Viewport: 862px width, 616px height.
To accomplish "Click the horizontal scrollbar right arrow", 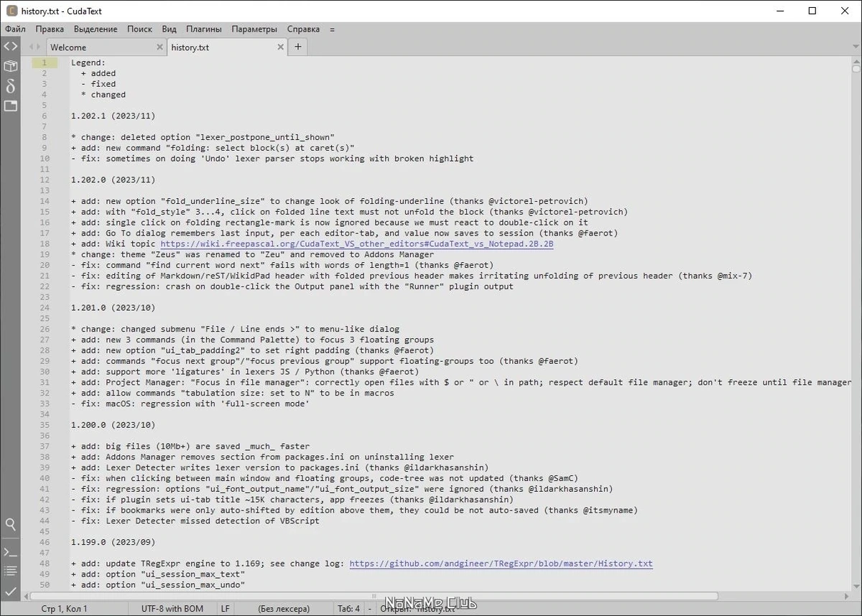I will click(848, 597).
